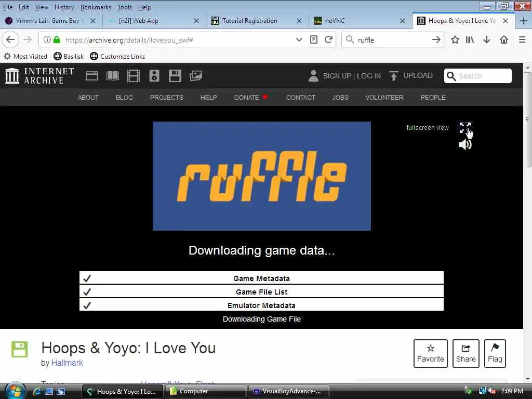This screenshot has height=399, width=532.
Task: Click the LOG IN link
Action: coord(369,76)
